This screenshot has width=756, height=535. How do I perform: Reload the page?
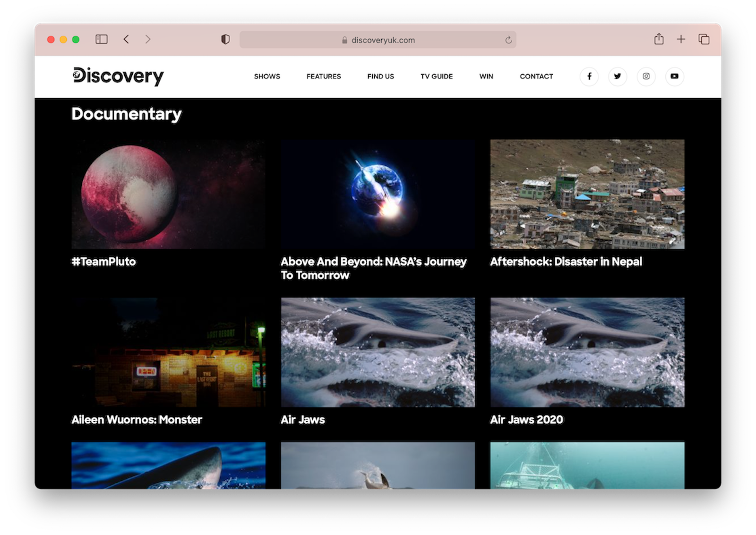[508, 40]
